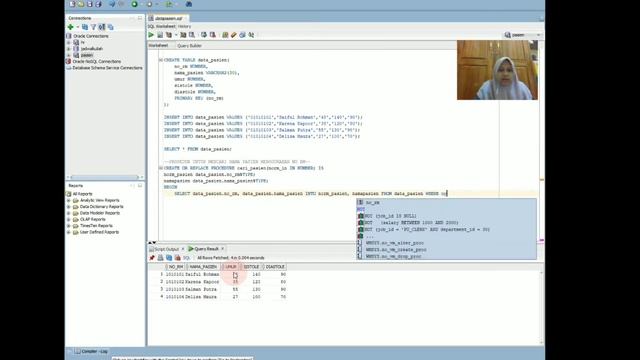
Task: Open the New Connection dropdown arrow
Action: pyautogui.click(x=78, y=27)
